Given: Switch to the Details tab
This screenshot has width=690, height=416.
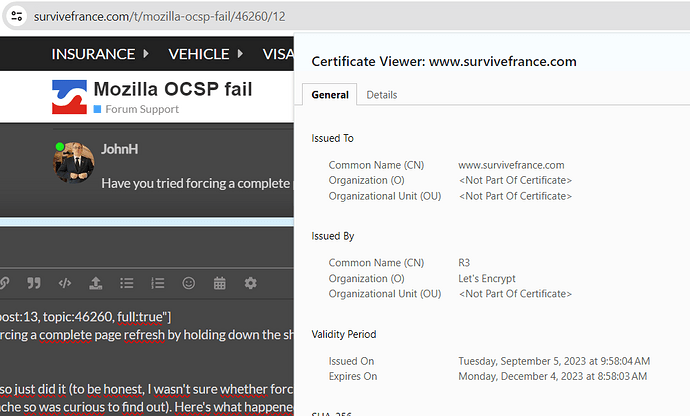Looking at the screenshot, I should (382, 95).
